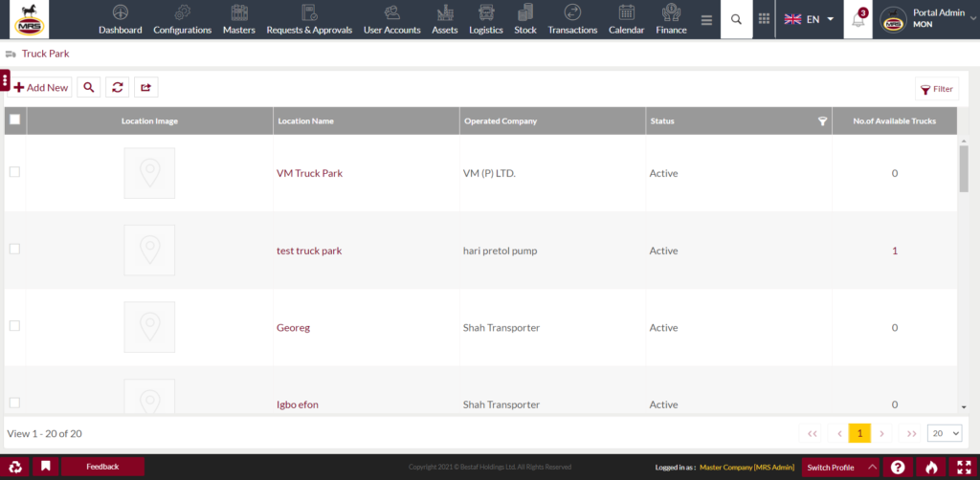Open the VM Truck Park link
The width and height of the screenshot is (980, 480).
point(309,173)
